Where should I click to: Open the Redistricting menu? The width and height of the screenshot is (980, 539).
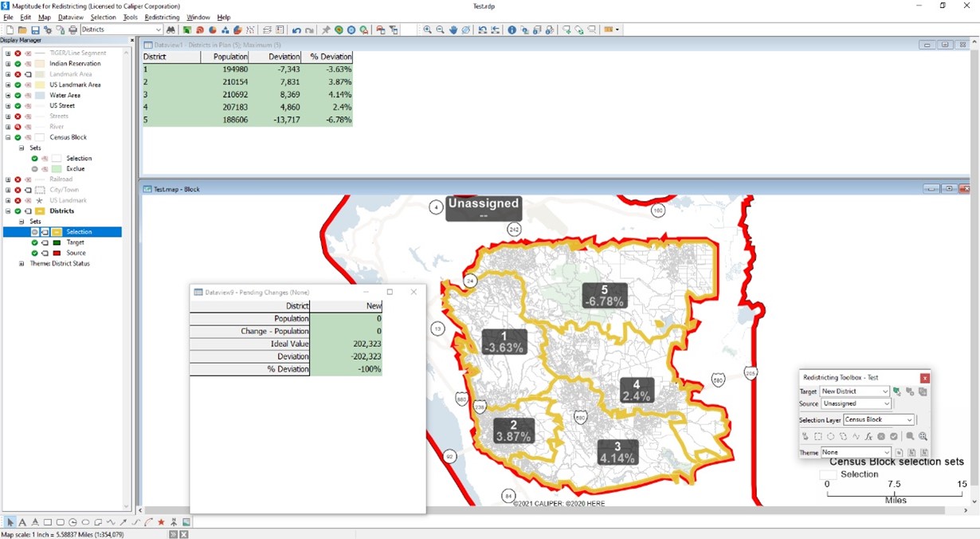[x=162, y=17]
